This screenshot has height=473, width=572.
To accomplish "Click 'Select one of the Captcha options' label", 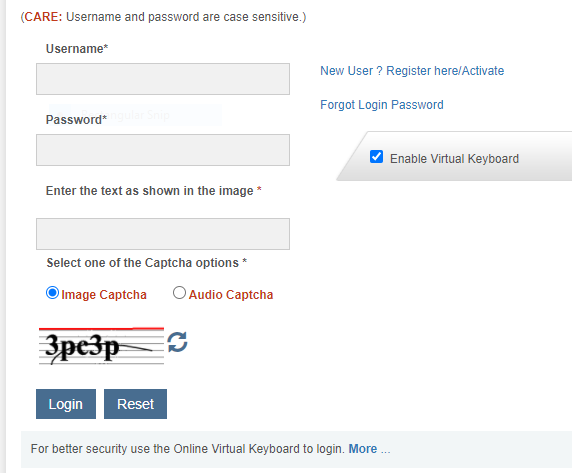I will coord(147,263).
